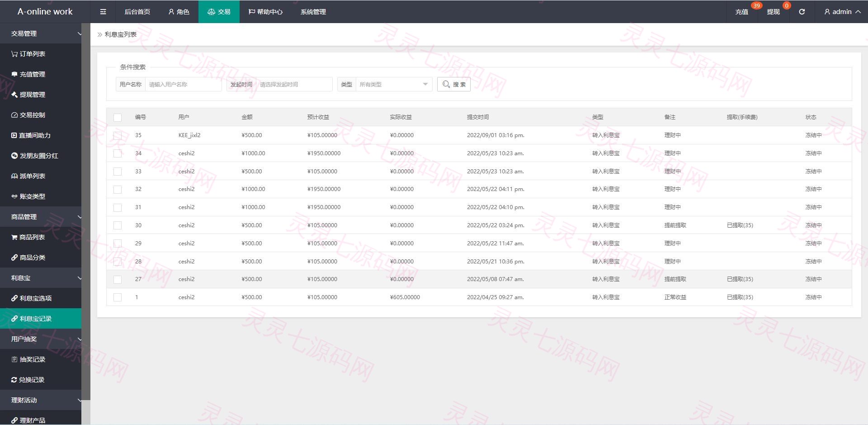
Task: Click the refresh icon in top bar
Action: click(x=802, y=12)
